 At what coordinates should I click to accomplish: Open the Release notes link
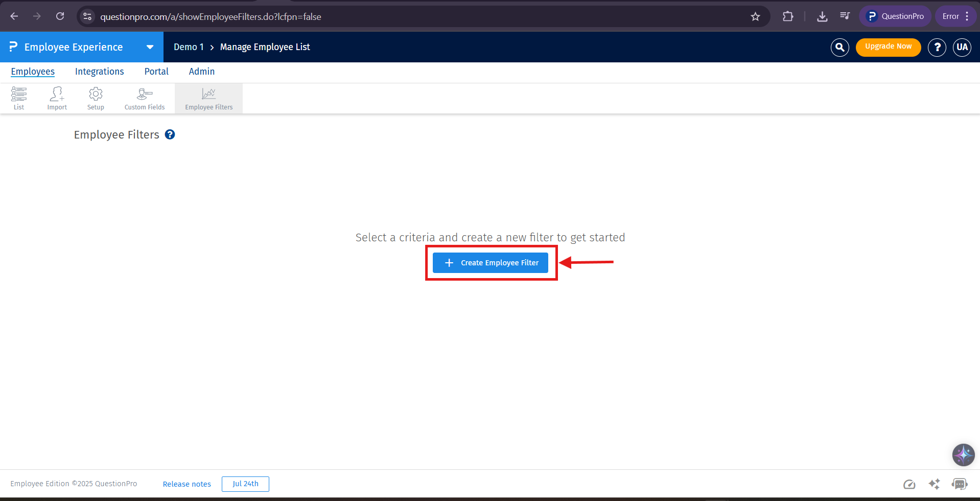coord(186,484)
